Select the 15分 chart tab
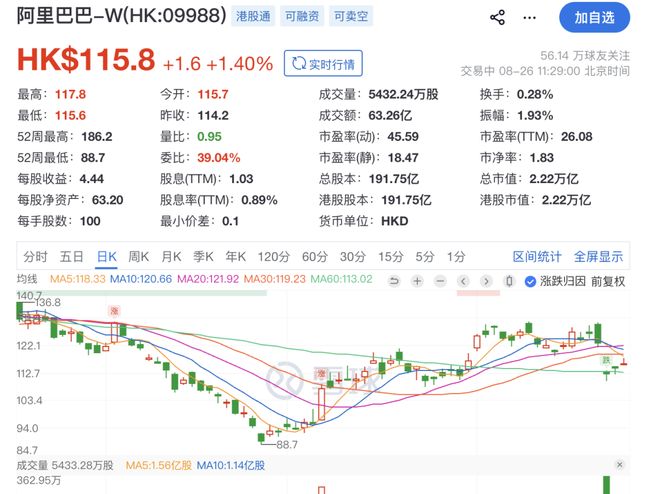660x494 pixels. point(391,256)
